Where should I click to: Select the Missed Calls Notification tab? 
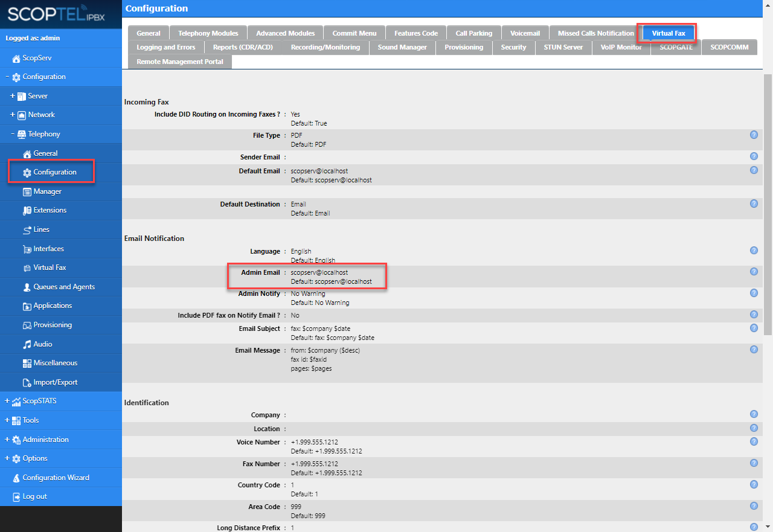pyautogui.click(x=596, y=33)
